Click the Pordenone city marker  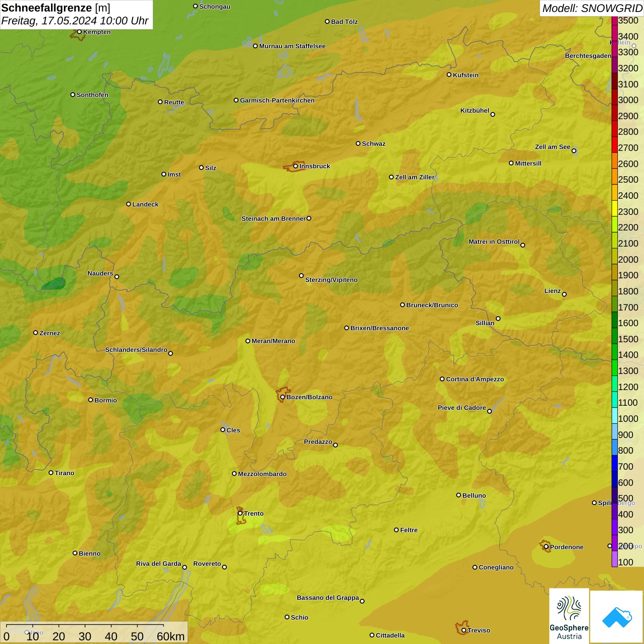click(x=546, y=547)
